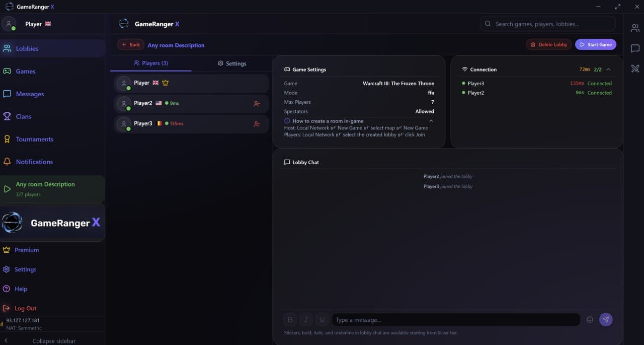Kick Player2 using remove-user icon
The image size is (644, 345).
click(257, 104)
